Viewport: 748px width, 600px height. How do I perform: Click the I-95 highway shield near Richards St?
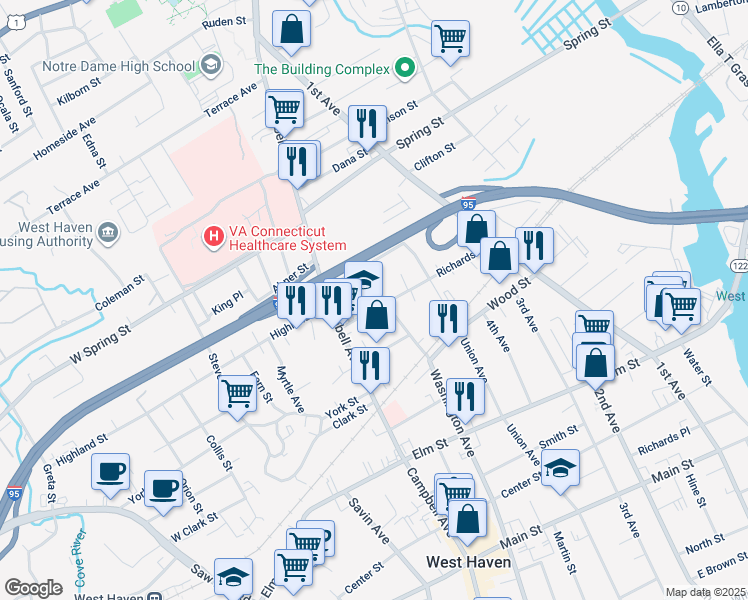tap(468, 204)
